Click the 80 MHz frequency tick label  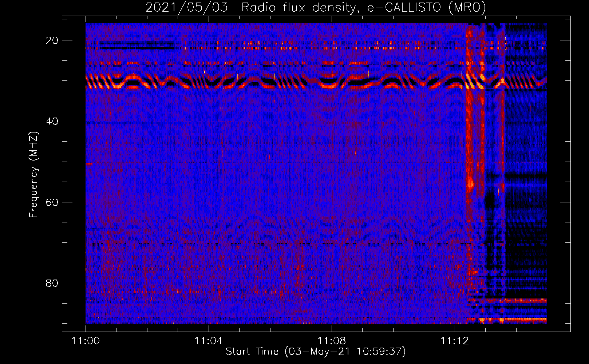click(x=52, y=283)
